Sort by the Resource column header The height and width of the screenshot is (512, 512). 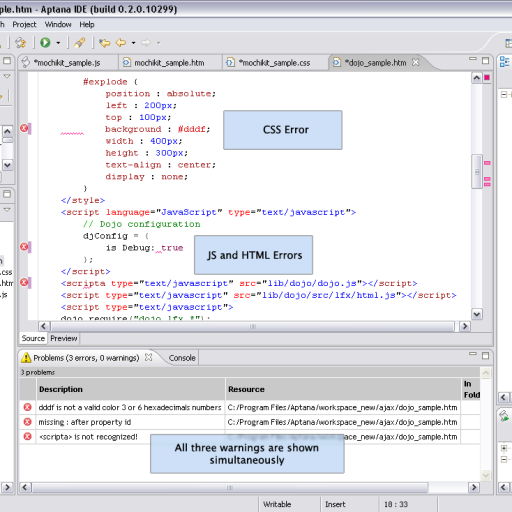(x=343, y=389)
